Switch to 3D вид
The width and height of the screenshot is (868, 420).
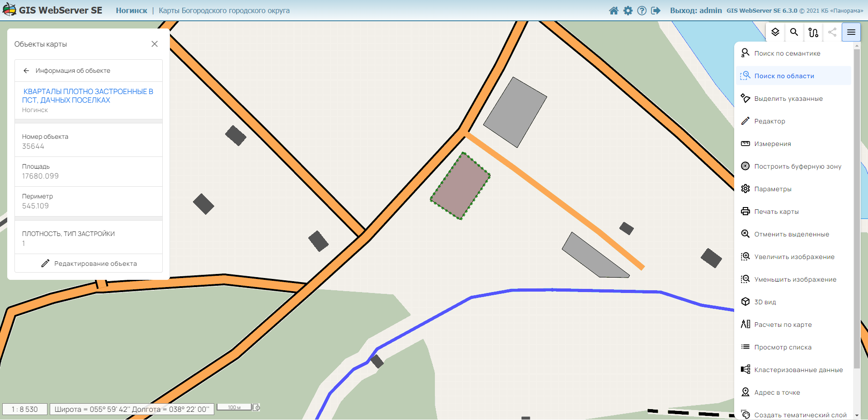coord(765,302)
